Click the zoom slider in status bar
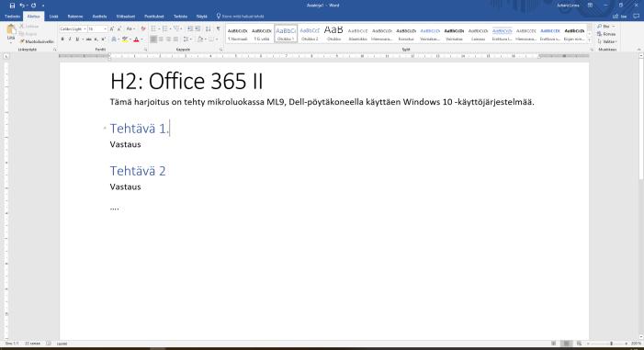 tap(607, 344)
